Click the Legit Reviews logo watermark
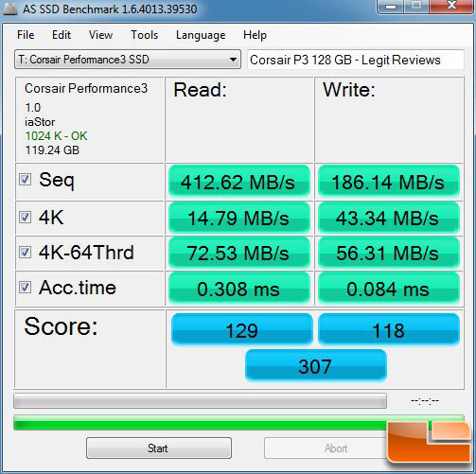This screenshot has width=476, height=474. click(x=429, y=442)
